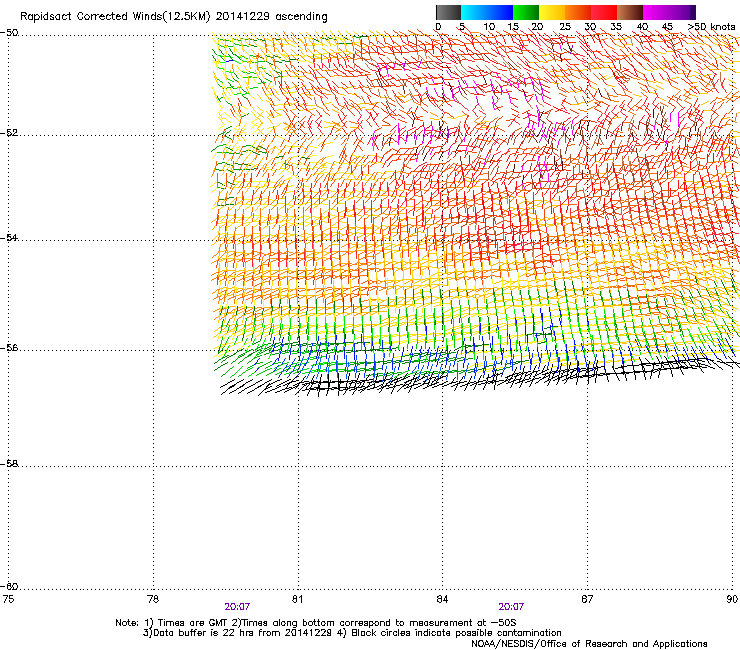Click the orange 25-30 knots legend segment
740x650 pixels.
point(578,12)
